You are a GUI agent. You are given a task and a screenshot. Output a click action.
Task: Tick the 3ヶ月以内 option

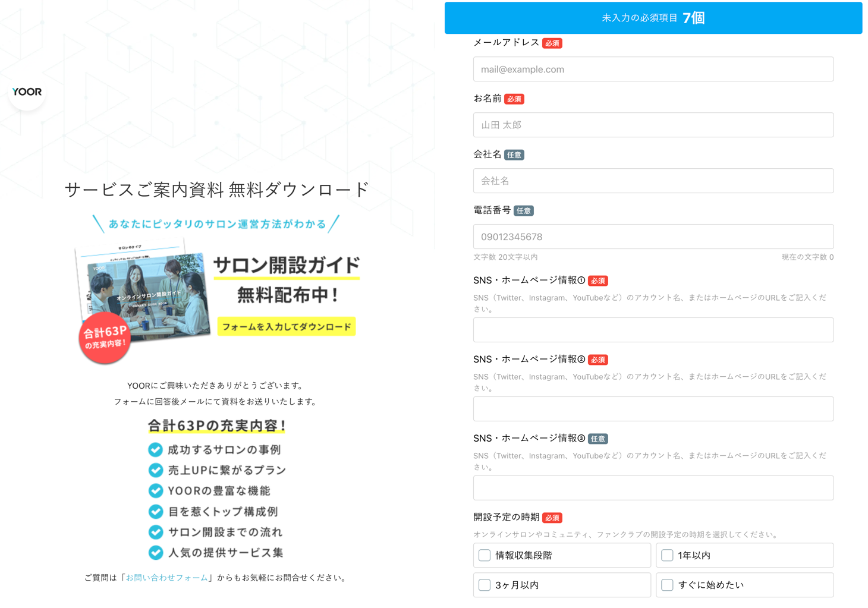[485, 585]
